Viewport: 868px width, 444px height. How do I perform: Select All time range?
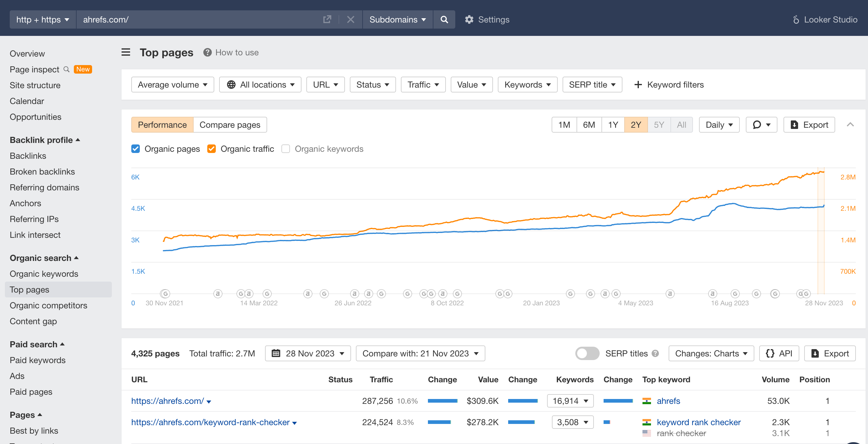pos(681,125)
